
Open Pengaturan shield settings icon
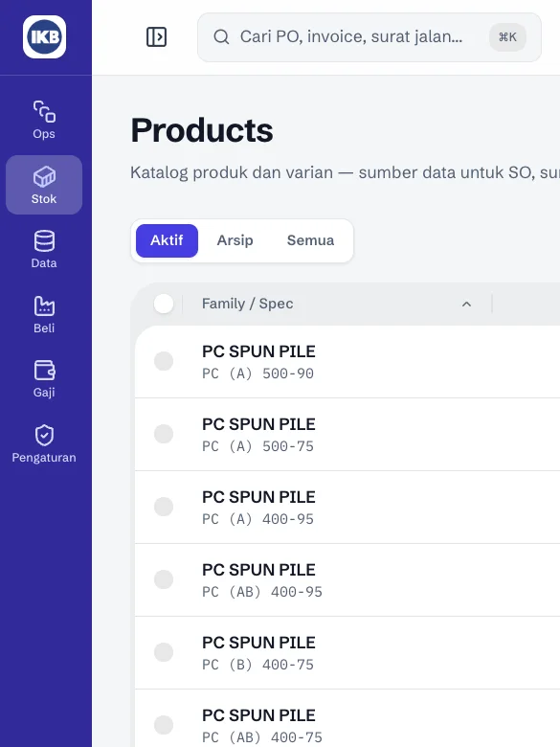coord(44,435)
